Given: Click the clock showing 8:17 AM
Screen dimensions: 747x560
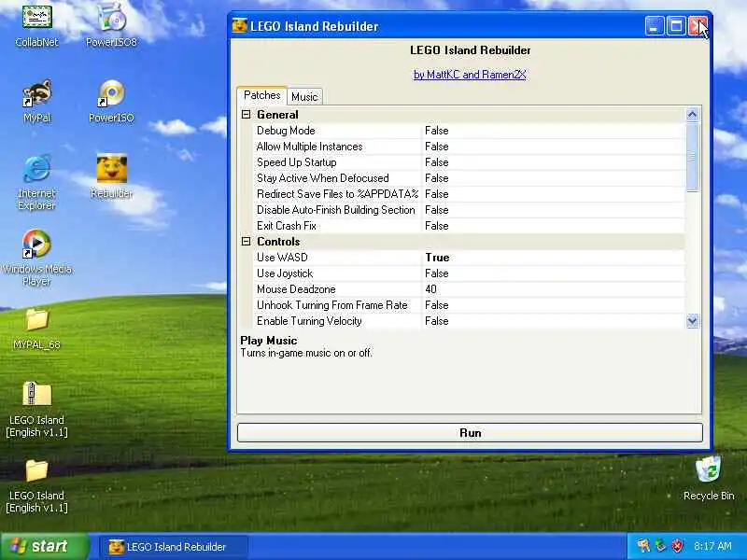Looking at the screenshot, I should point(712,546).
